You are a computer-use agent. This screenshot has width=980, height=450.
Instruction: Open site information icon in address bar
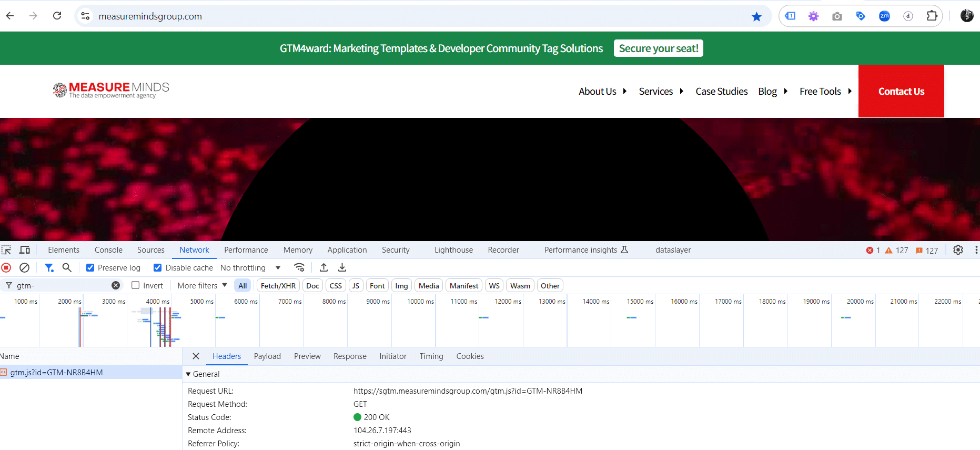click(x=85, y=16)
